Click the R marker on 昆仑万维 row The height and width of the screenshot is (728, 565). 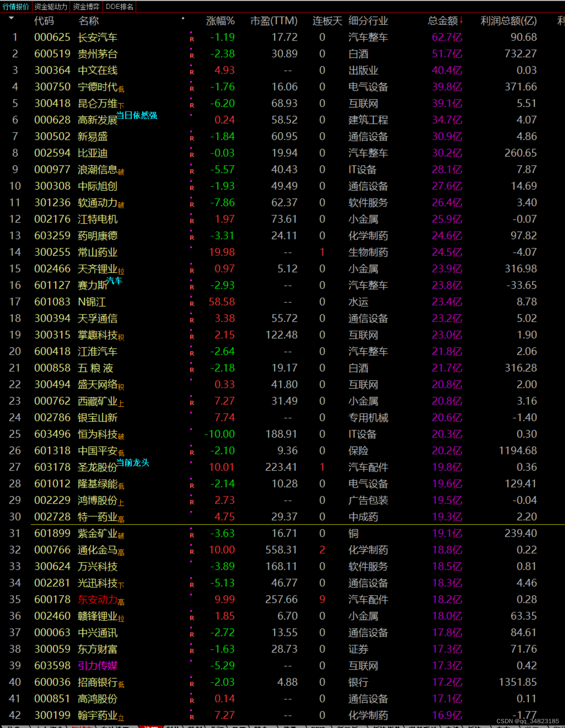click(192, 105)
